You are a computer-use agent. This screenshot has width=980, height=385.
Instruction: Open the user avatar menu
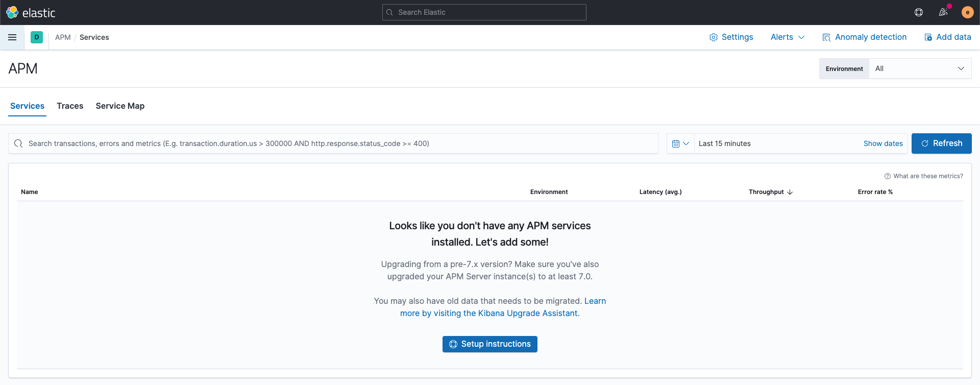[968, 12]
